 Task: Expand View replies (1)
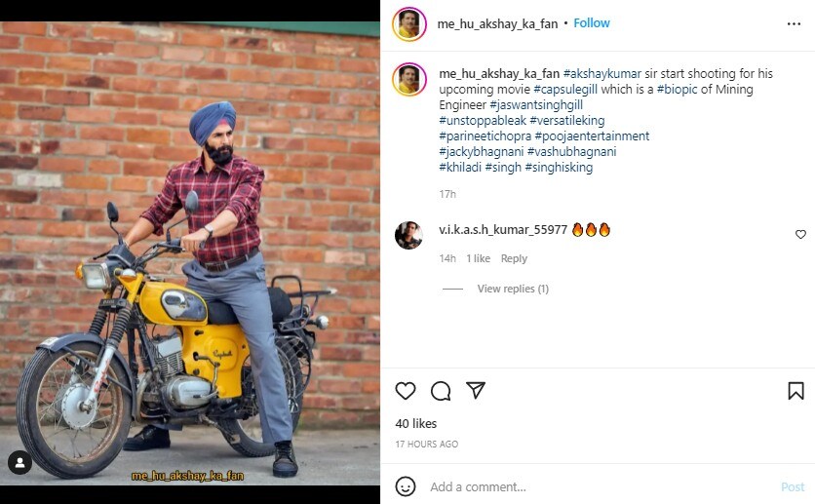[513, 289]
